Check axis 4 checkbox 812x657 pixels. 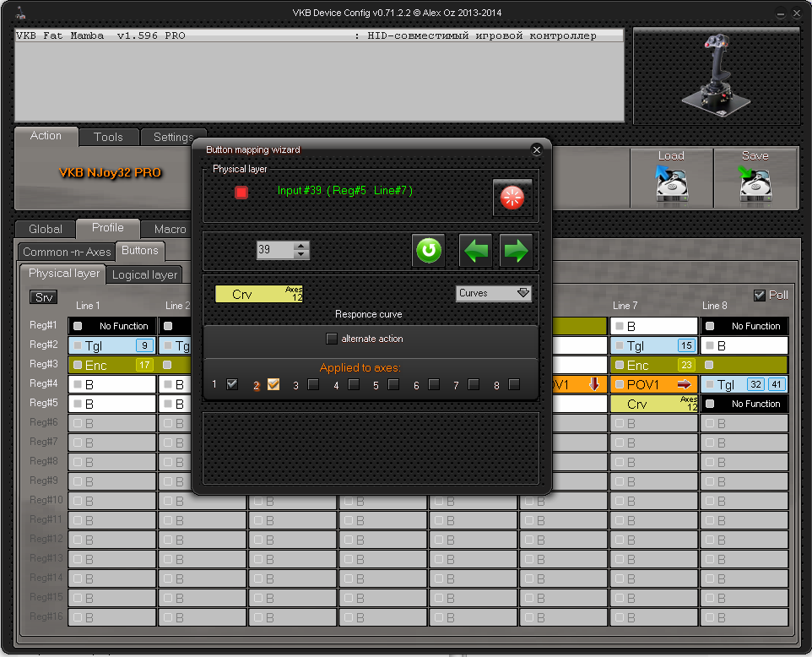pos(354,384)
